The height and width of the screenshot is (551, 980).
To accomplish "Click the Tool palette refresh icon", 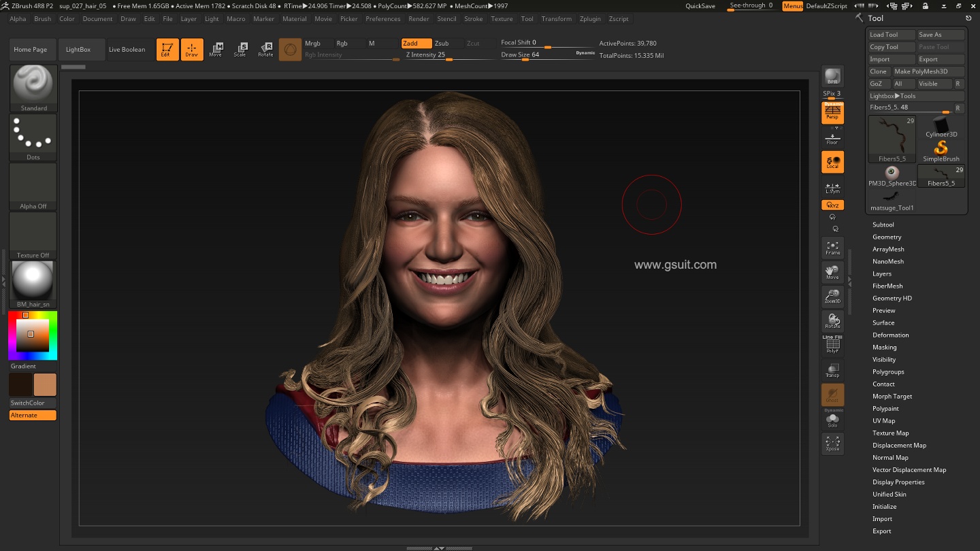I will [x=968, y=18].
